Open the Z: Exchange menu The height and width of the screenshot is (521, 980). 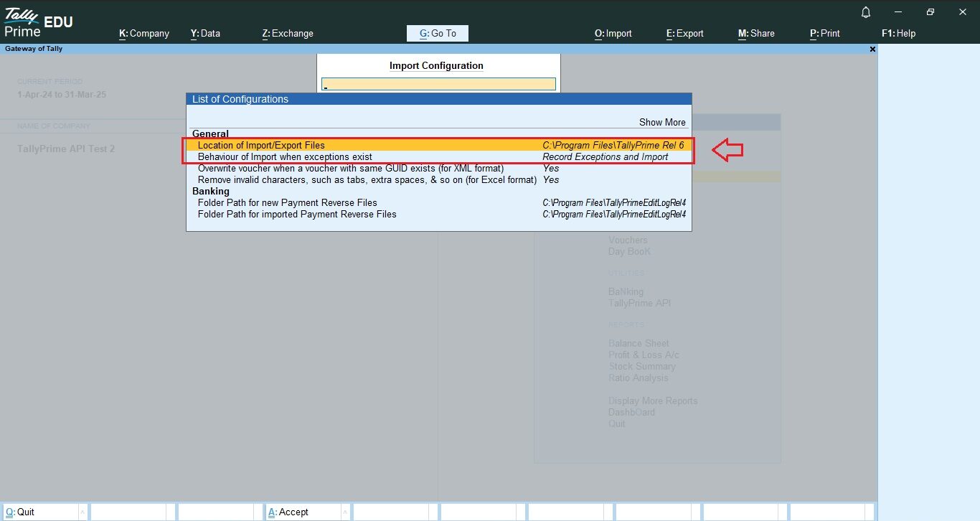click(288, 33)
